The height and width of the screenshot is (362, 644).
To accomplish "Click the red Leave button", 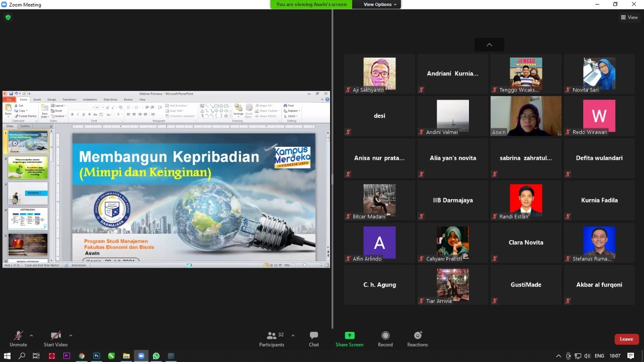I will [626, 339].
